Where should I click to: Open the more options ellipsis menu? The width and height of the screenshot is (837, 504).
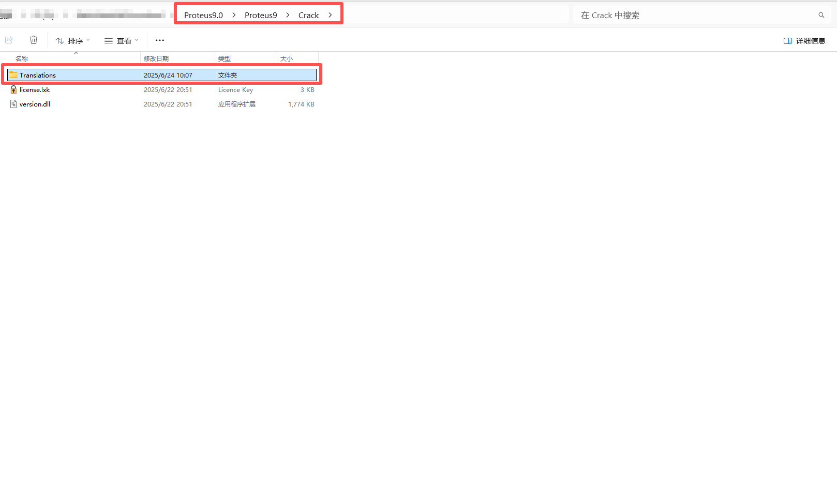(160, 40)
